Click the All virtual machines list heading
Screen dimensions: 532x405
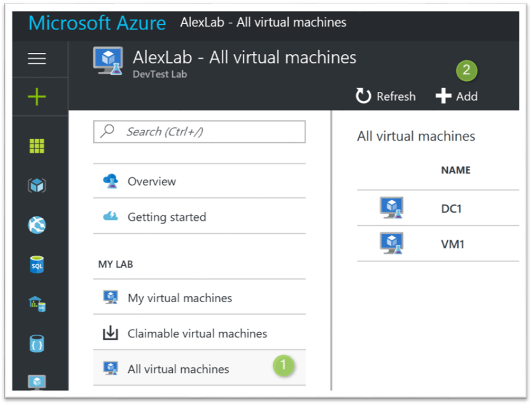pos(416,136)
